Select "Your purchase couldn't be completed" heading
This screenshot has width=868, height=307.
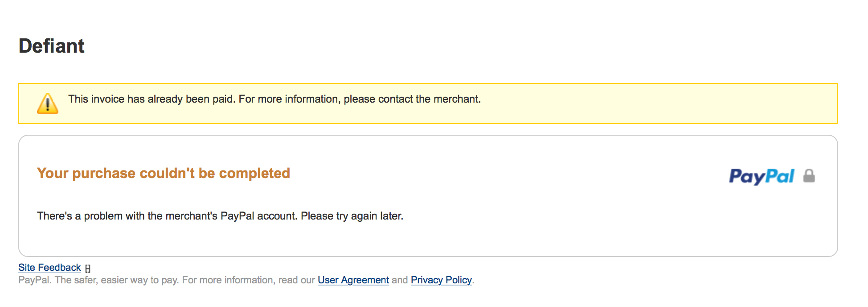point(163,173)
